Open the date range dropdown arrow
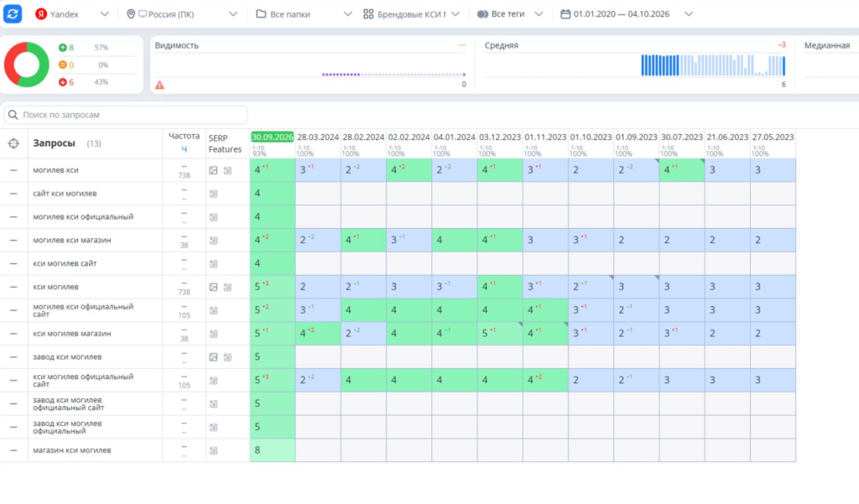The image size is (859, 504). click(689, 14)
